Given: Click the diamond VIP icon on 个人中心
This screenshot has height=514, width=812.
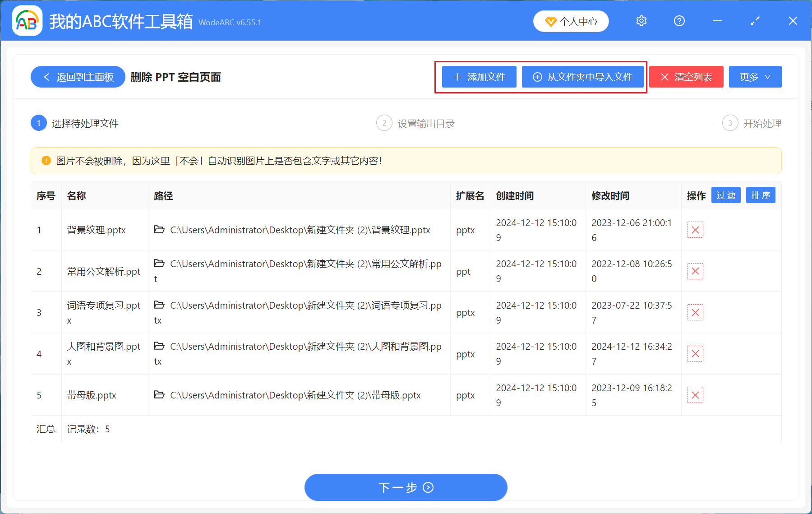Looking at the screenshot, I should (x=550, y=21).
